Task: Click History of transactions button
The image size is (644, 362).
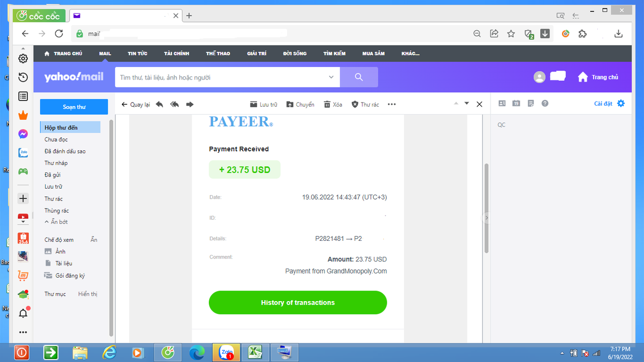Action: click(298, 303)
